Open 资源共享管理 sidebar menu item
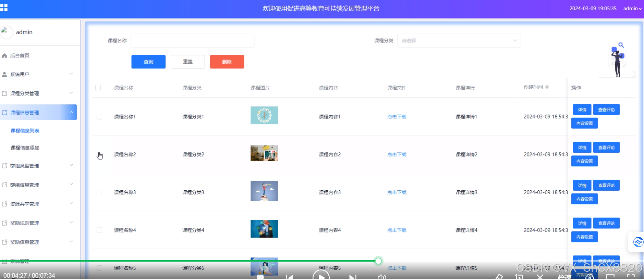The width and height of the screenshot is (644, 279). [38, 204]
